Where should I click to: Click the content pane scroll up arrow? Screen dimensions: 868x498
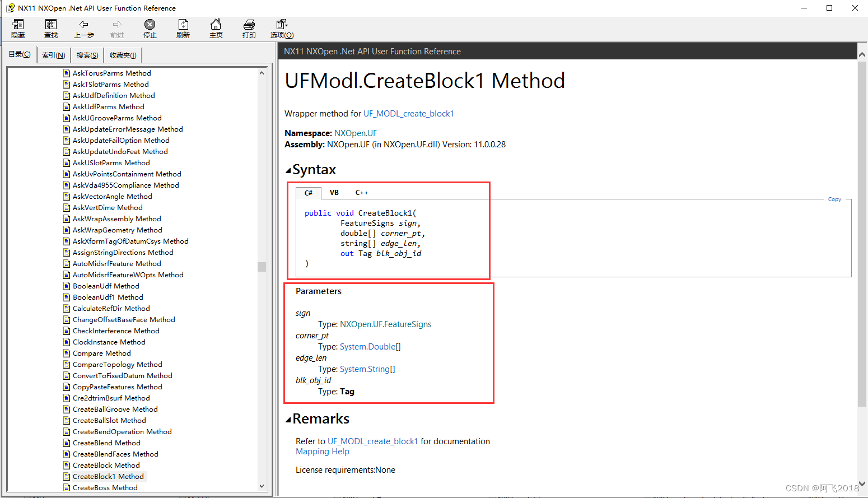[862, 55]
